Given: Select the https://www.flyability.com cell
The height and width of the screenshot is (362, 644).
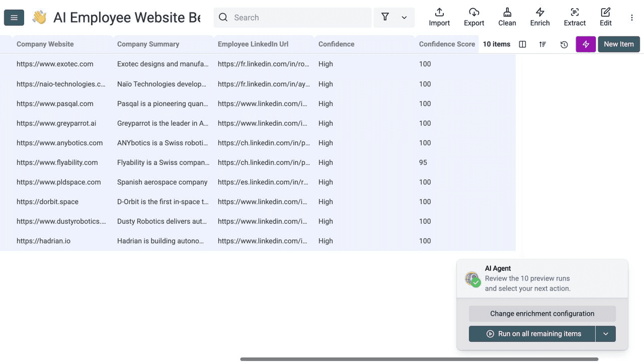Looking at the screenshot, I should [57, 162].
